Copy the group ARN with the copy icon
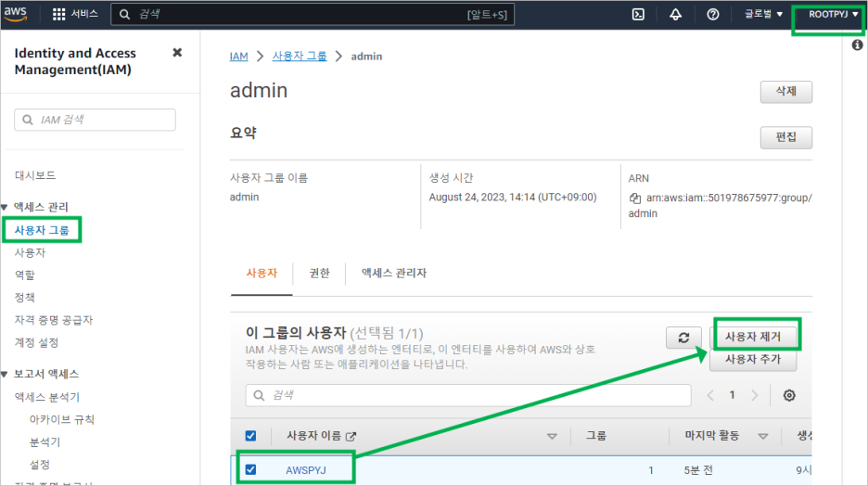 (x=635, y=198)
